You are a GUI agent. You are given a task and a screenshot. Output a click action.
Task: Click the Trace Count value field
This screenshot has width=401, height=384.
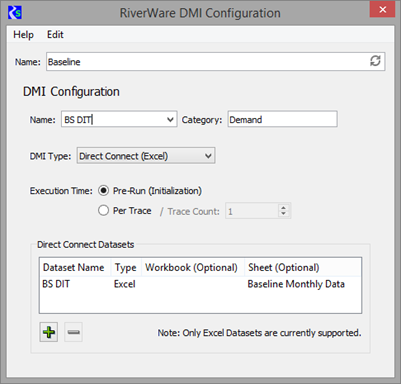[x=253, y=211]
